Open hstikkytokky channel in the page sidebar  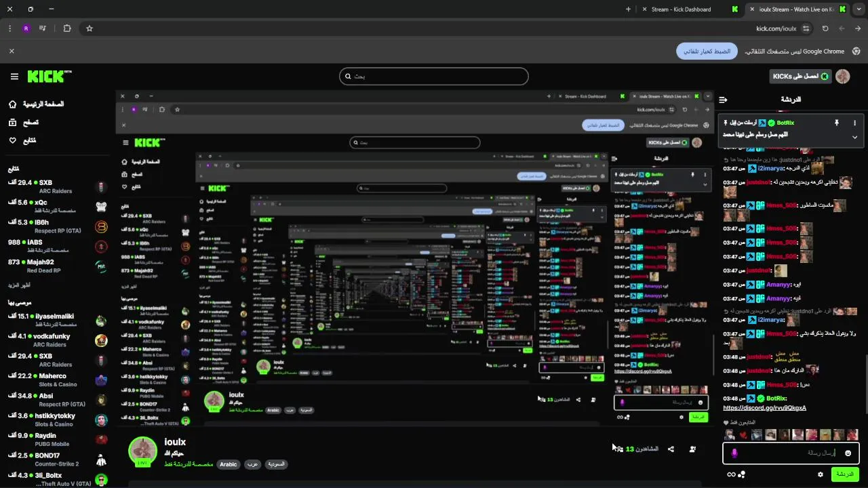tap(58, 420)
